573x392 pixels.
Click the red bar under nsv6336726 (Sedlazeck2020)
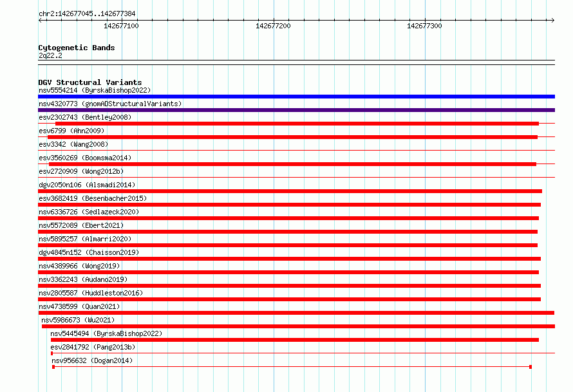(x=288, y=218)
